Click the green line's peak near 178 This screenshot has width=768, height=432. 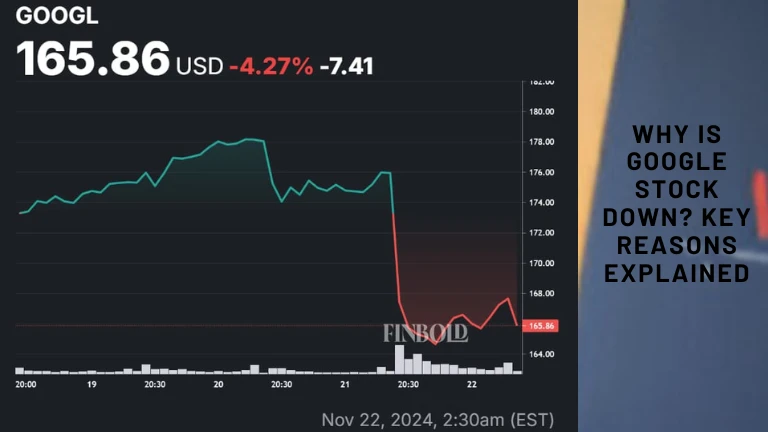(250, 139)
